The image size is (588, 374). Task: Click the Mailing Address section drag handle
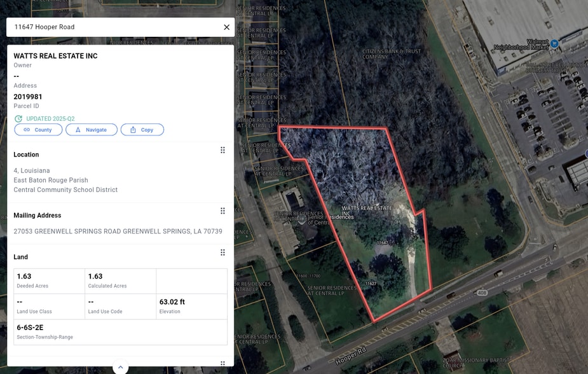click(x=222, y=211)
